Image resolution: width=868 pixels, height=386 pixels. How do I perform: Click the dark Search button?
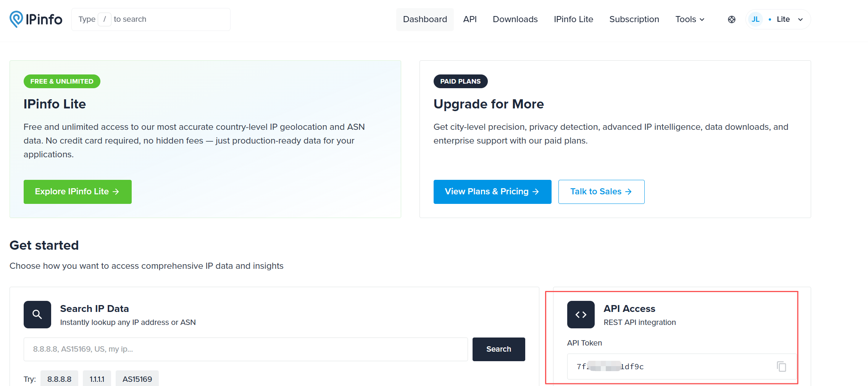click(499, 349)
